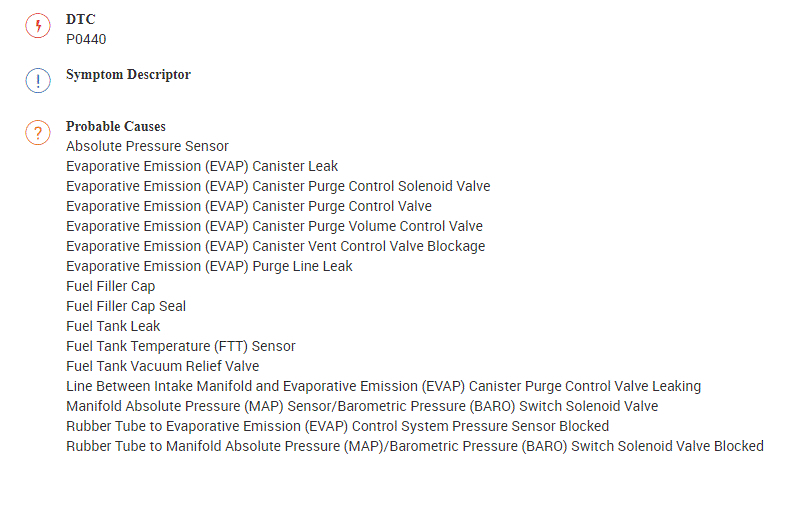Click the MAP Sensor/BARO Switch Solenoid Valve line
The image size is (797, 508).
362,406
